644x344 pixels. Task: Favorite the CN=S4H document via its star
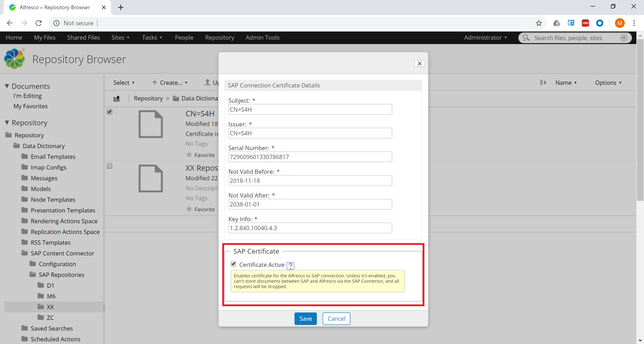pyautogui.click(x=189, y=155)
